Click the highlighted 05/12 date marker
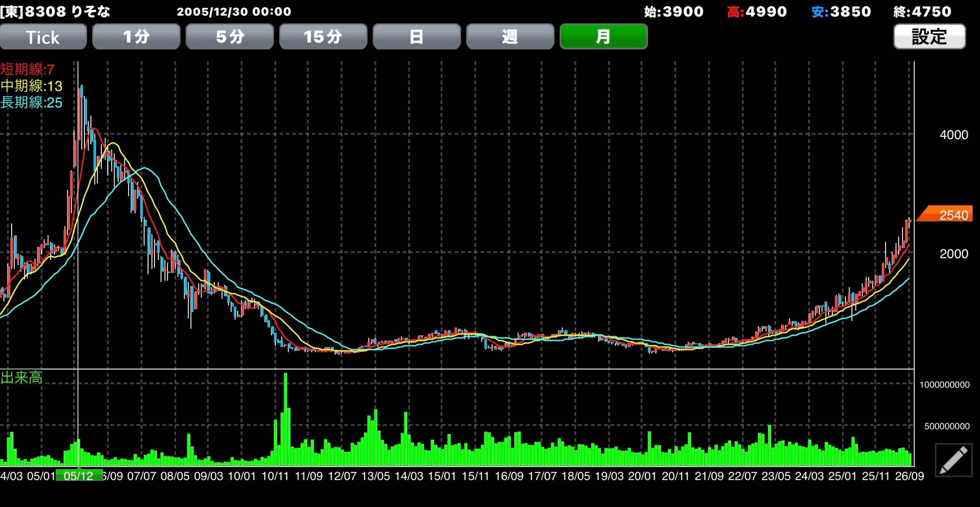The image size is (980, 507). coord(79,475)
